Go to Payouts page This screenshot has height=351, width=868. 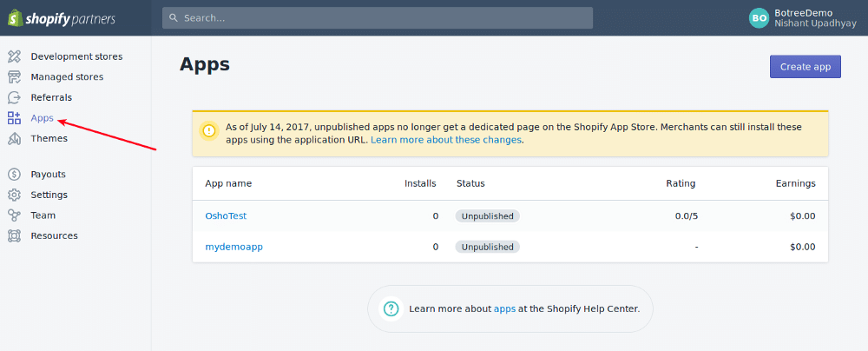[48, 175]
